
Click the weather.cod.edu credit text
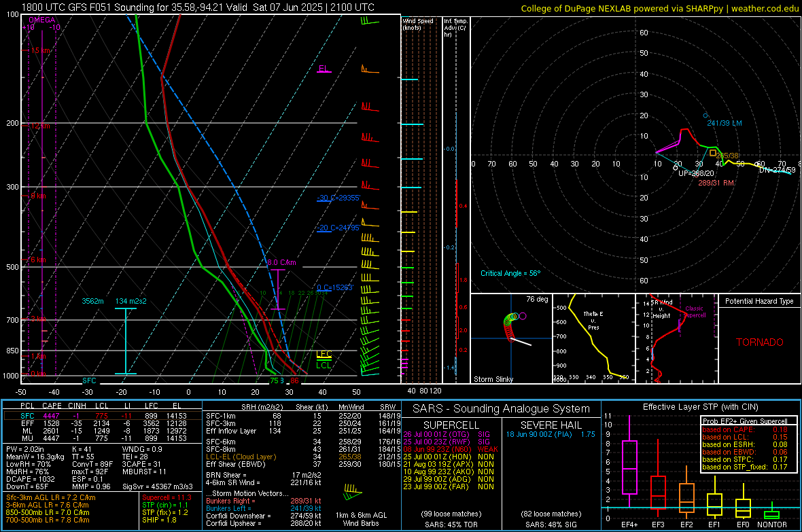765,8
